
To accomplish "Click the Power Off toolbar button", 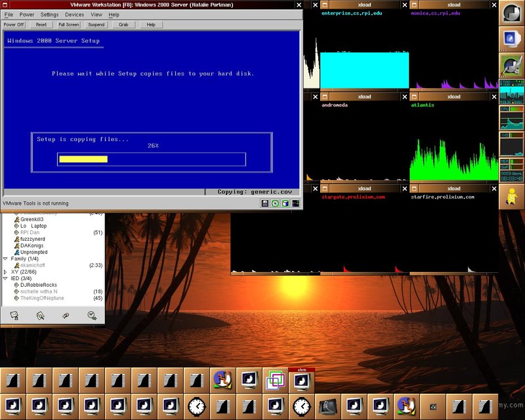I will 14,24.
